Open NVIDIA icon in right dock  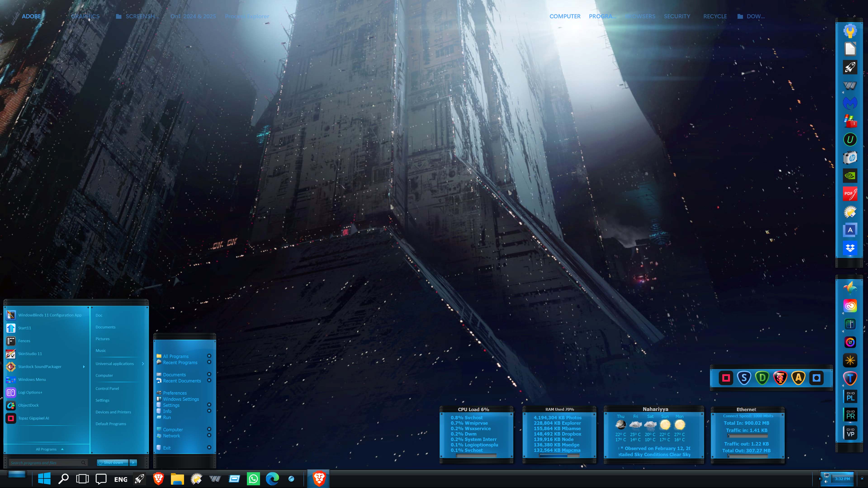pyautogui.click(x=850, y=175)
